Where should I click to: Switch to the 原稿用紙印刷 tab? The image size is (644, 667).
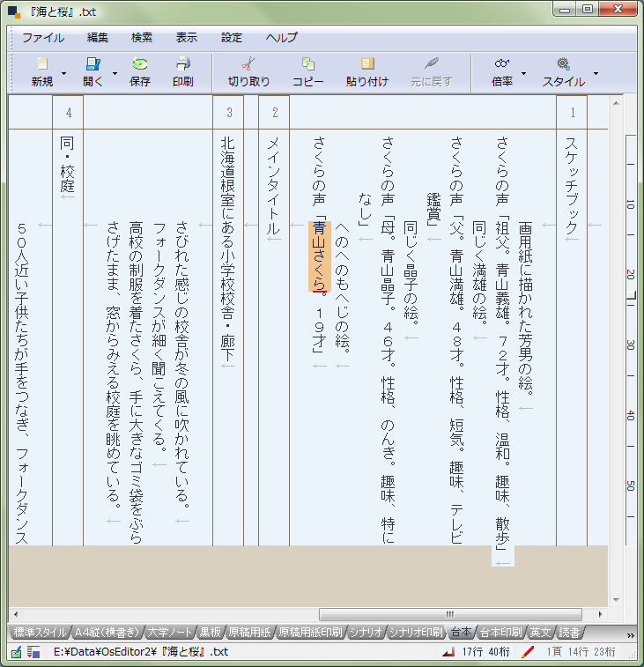click(310, 633)
